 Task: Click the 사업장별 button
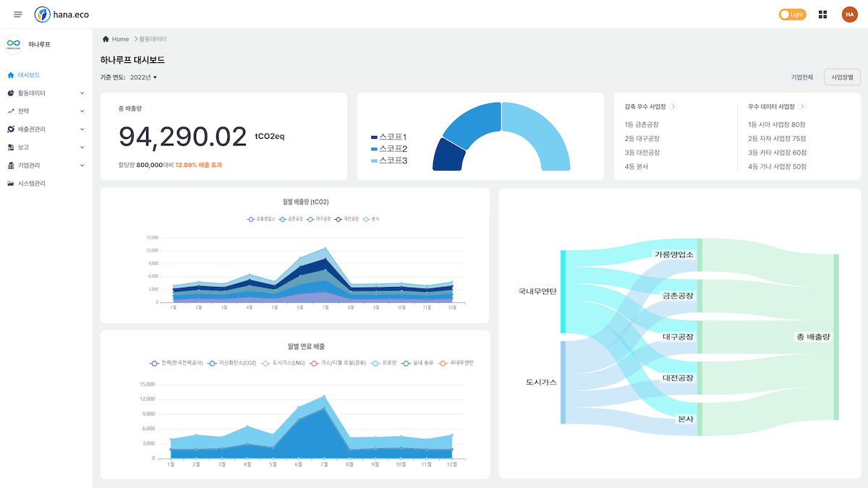(842, 77)
